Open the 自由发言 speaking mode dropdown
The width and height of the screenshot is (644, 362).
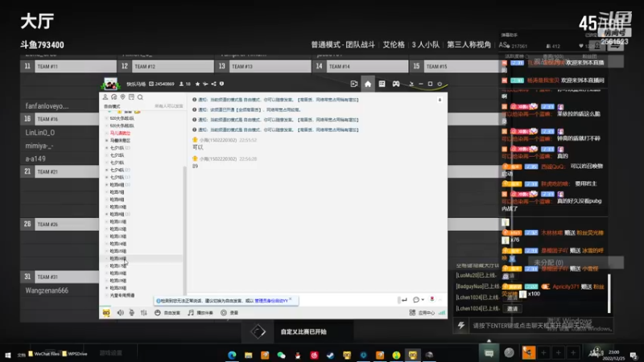[x=168, y=313]
